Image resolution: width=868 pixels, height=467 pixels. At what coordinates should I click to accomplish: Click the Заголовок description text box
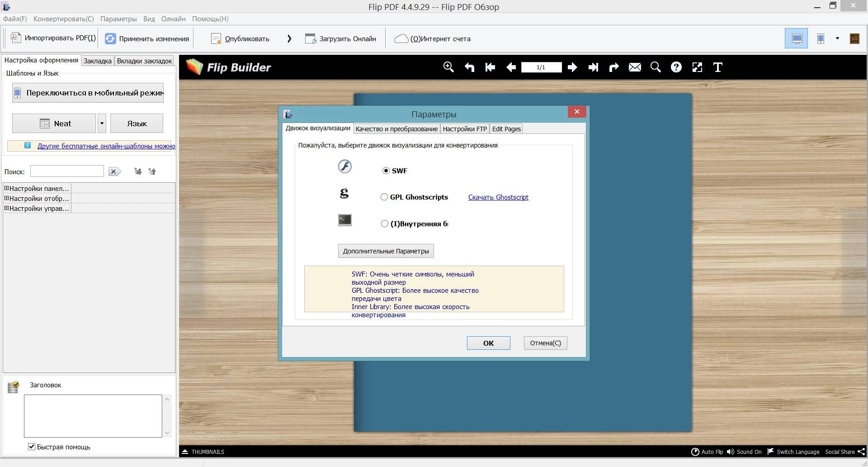(93, 416)
